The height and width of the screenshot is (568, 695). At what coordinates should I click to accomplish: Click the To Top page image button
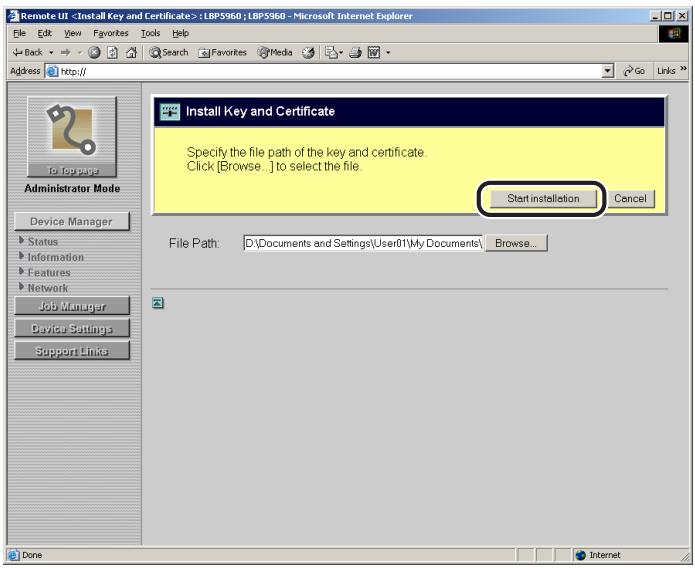tap(72, 137)
